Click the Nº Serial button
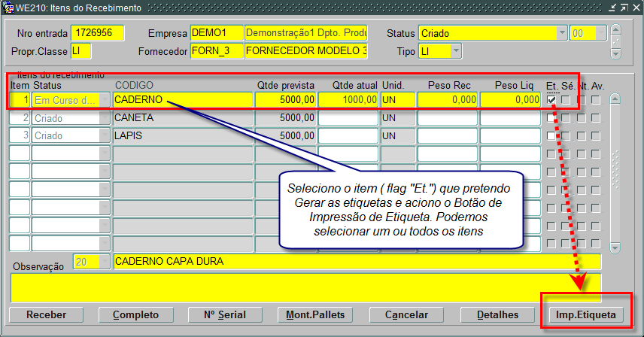The height and width of the screenshot is (337, 644). click(x=225, y=315)
